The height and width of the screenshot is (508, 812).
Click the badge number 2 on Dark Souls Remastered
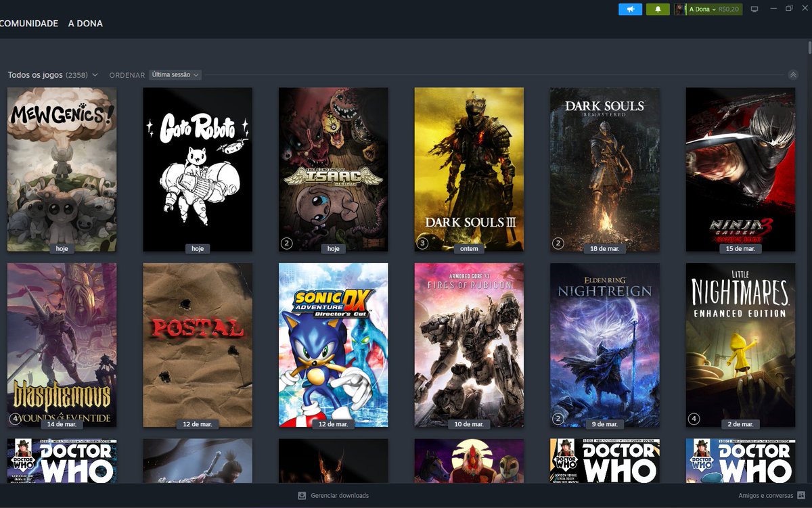click(558, 244)
